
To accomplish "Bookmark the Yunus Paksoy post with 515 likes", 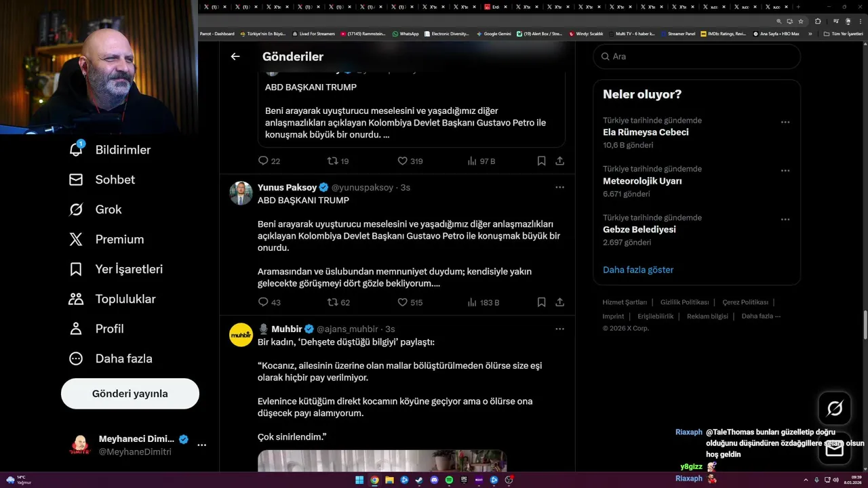I will pos(541,302).
